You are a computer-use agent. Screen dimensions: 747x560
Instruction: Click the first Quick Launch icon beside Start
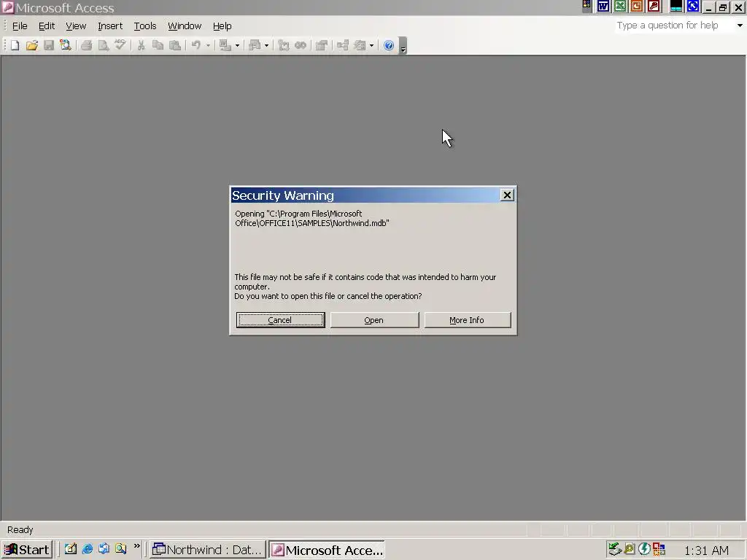click(71, 549)
